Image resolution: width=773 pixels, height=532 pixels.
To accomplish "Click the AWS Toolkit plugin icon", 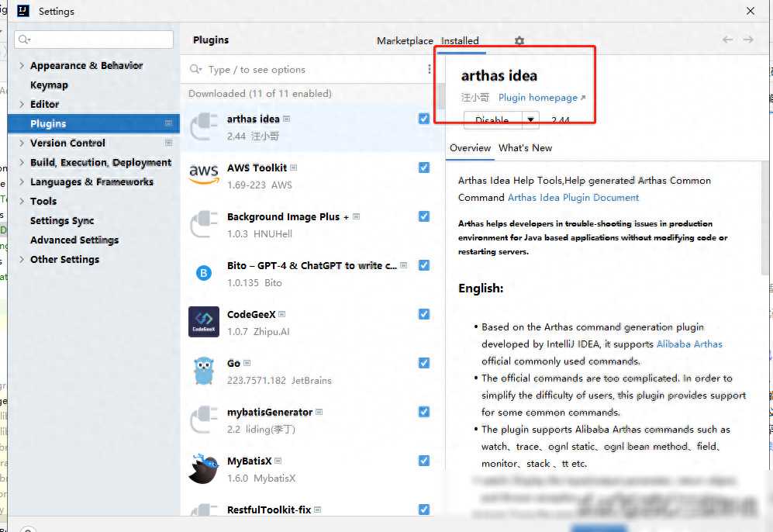I will 204,174.
